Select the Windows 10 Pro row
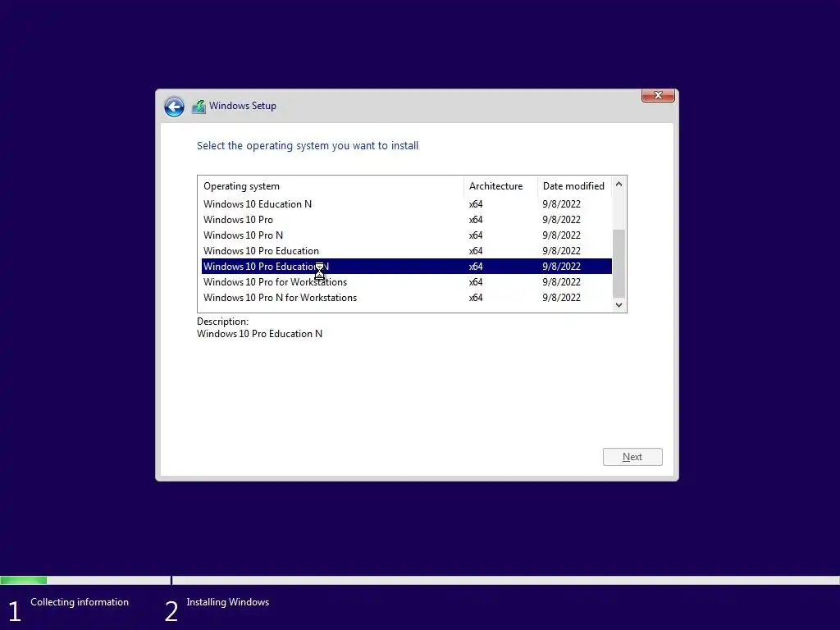Viewport: 840px width, 630px height. tap(407, 220)
